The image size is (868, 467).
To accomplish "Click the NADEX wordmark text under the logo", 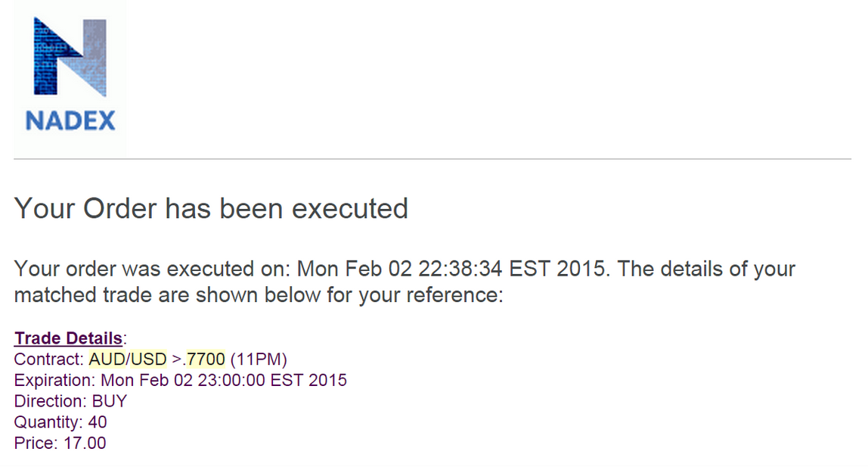I will pos(70,121).
